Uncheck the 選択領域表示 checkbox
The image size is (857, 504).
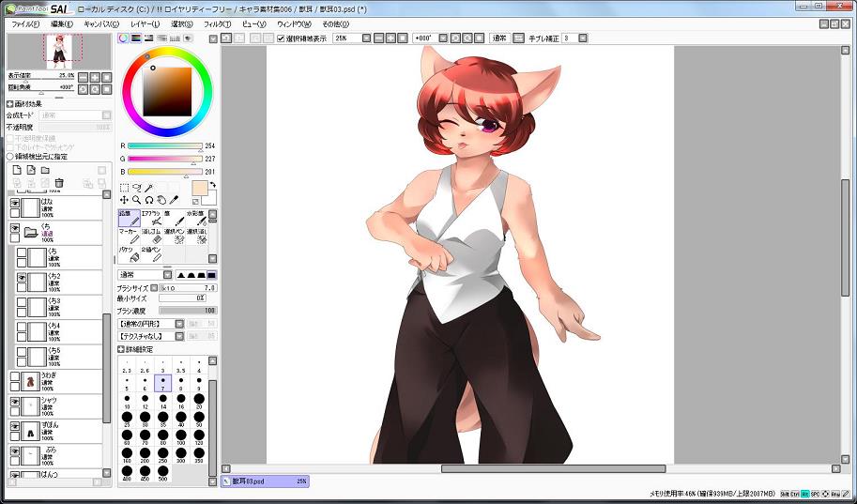tap(281, 38)
